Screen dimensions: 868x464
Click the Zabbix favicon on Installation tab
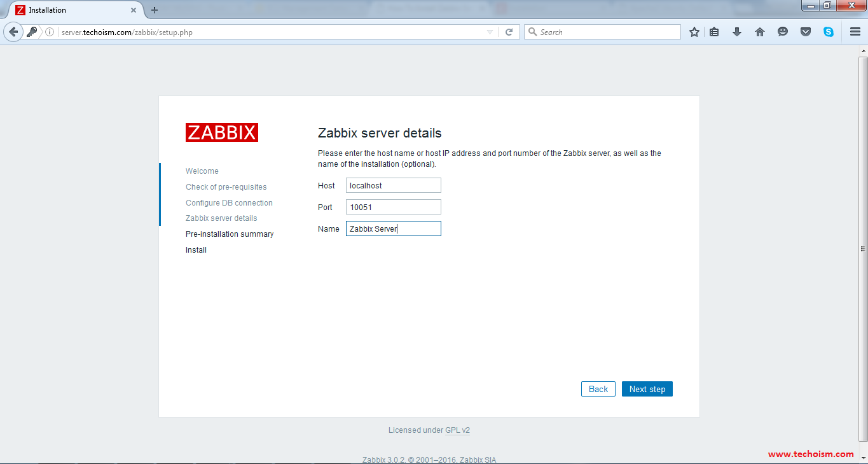pos(20,10)
